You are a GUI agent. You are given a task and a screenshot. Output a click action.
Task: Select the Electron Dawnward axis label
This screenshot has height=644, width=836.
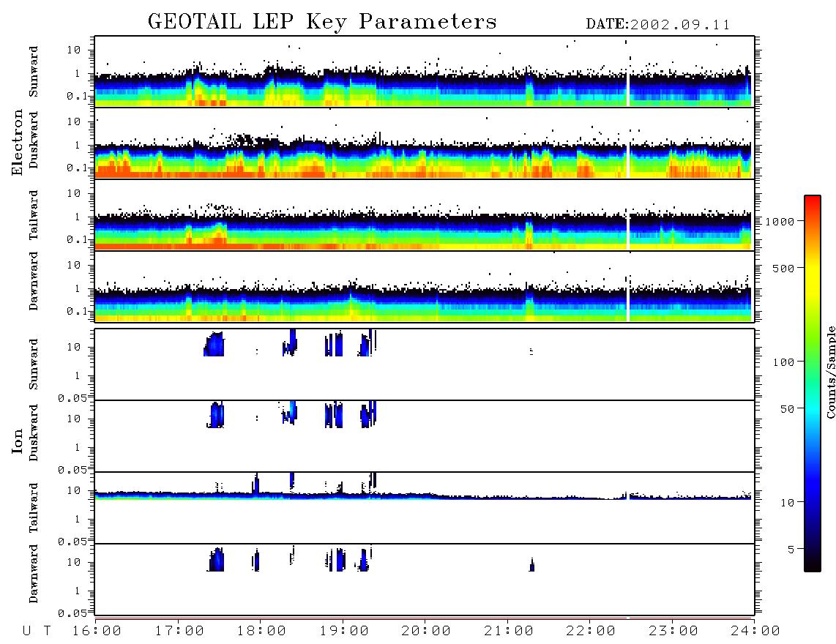coord(34,281)
